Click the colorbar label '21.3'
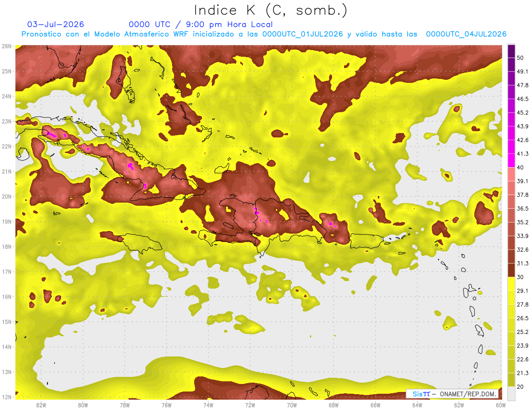The width and height of the screenshot is (532, 411). click(522, 373)
